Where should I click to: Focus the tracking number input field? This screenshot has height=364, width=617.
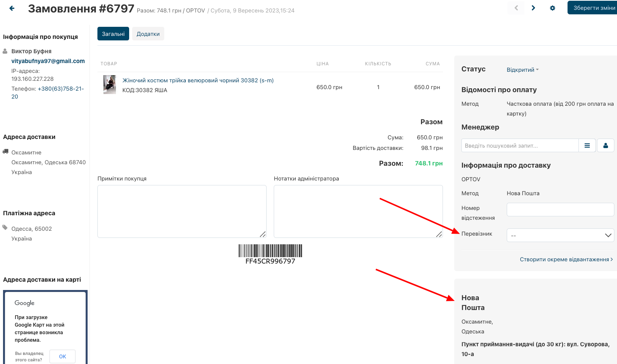pyautogui.click(x=560, y=210)
